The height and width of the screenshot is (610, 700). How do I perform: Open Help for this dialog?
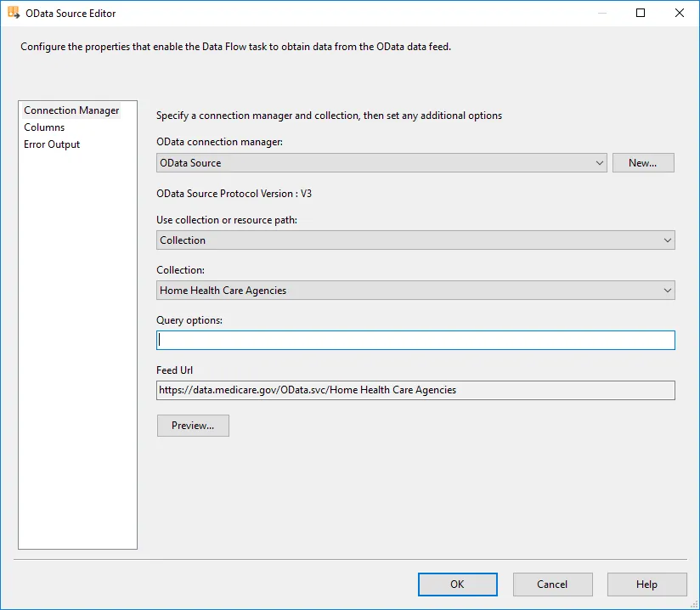click(646, 584)
